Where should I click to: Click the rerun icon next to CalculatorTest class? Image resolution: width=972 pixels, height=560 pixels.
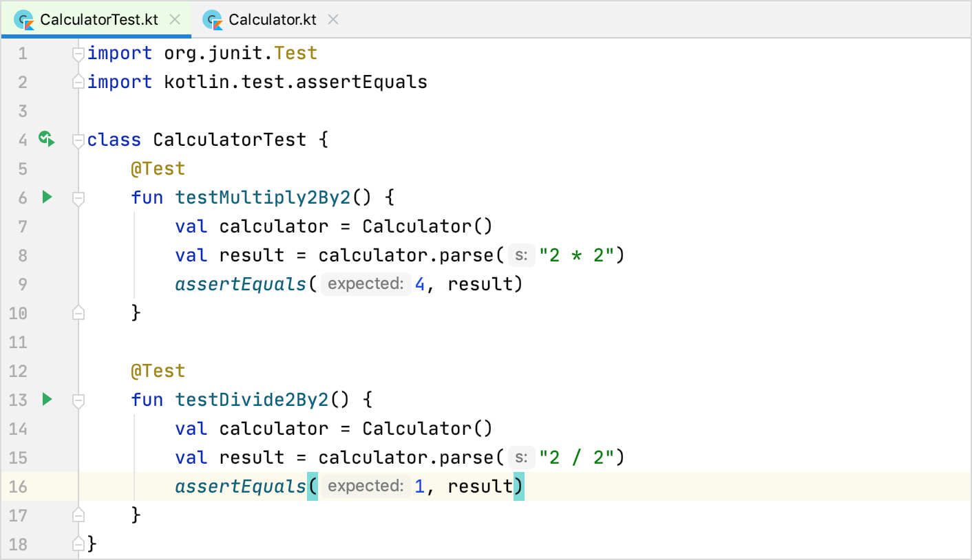[x=46, y=139]
